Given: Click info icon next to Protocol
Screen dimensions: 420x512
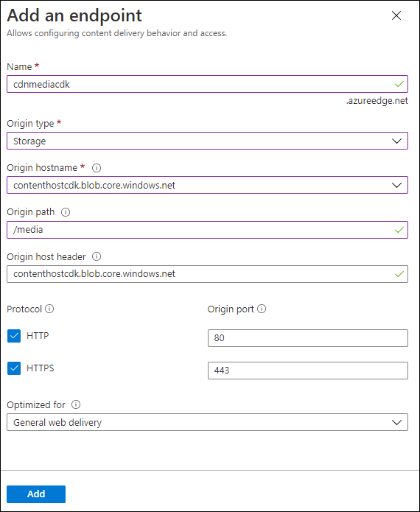Looking at the screenshot, I should coord(49,309).
